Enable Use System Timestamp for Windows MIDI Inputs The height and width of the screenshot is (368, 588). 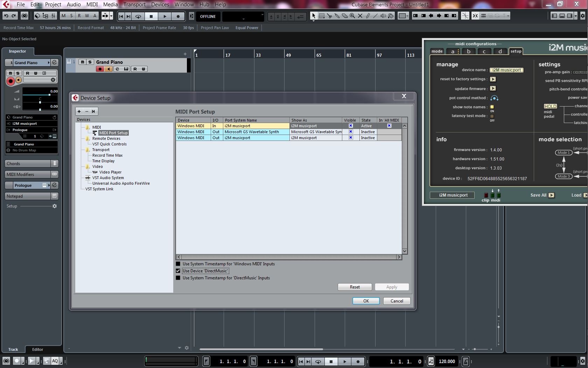(178, 264)
